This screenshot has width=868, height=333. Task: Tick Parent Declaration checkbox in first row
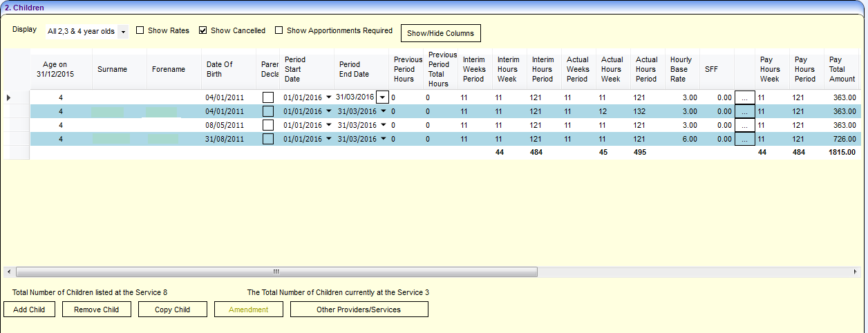(x=268, y=98)
